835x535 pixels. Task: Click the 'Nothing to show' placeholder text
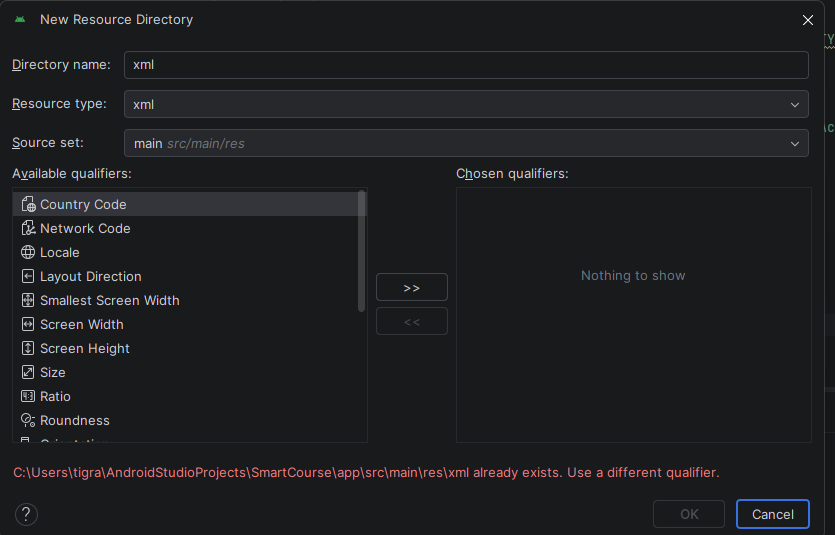point(633,275)
